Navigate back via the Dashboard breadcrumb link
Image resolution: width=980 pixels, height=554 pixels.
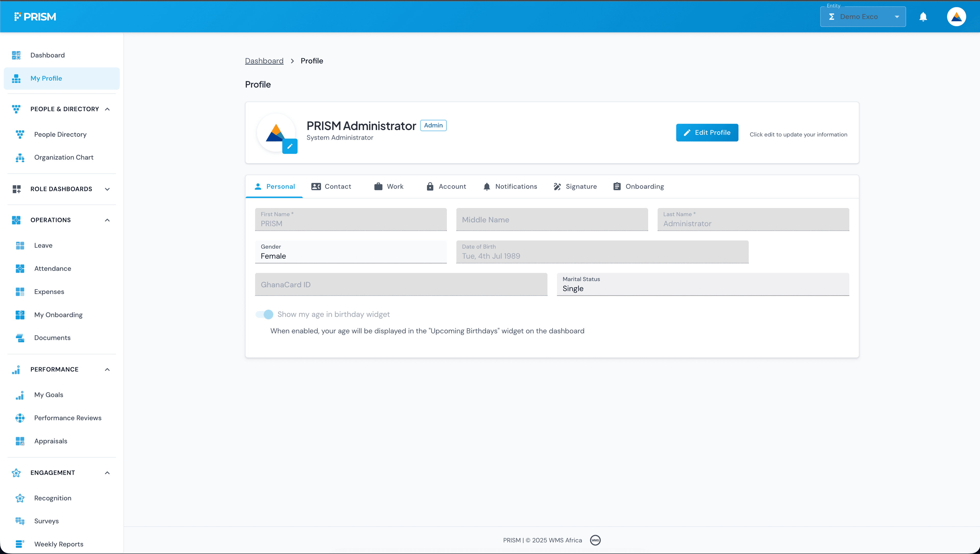(264, 61)
